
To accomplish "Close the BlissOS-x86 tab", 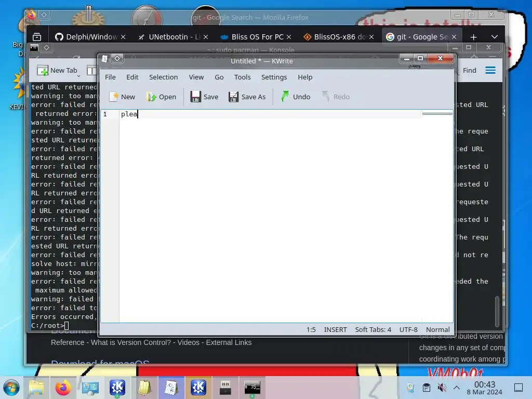I will pyautogui.click(x=371, y=37).
